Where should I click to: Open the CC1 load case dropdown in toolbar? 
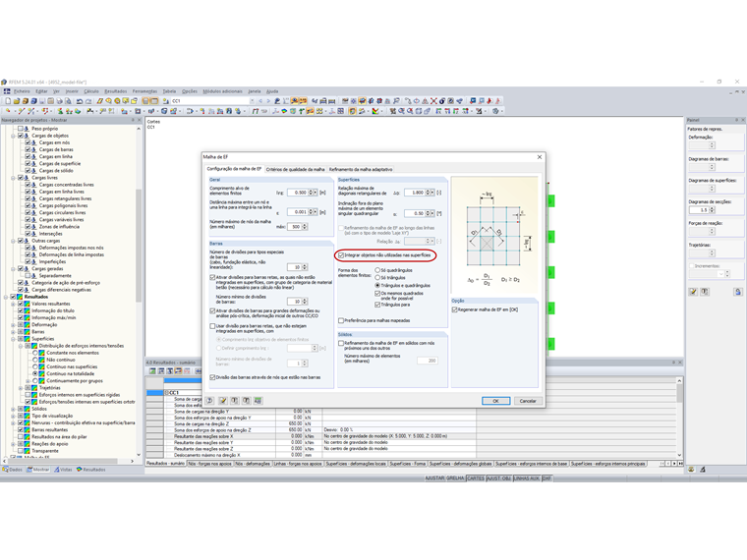(x=252, y=101)
